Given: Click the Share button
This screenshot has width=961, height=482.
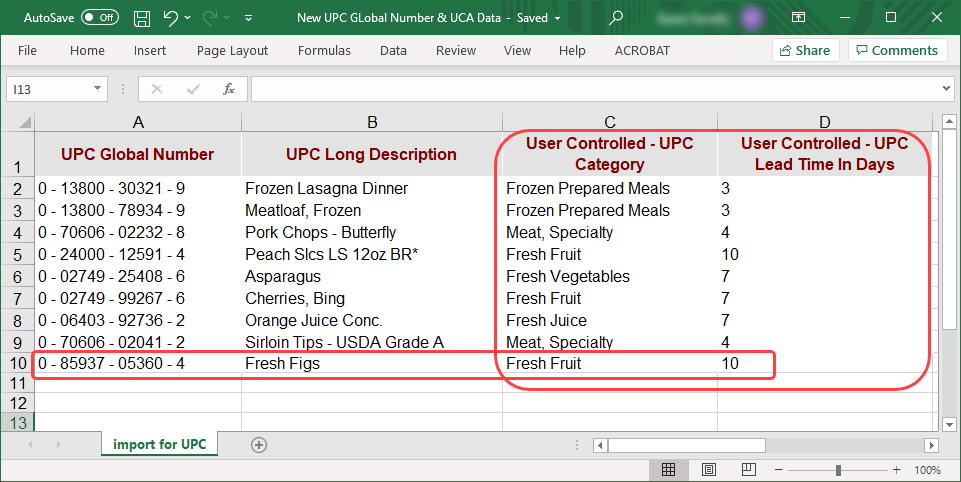Looking at the screenshot, I should tap(804, 51).
